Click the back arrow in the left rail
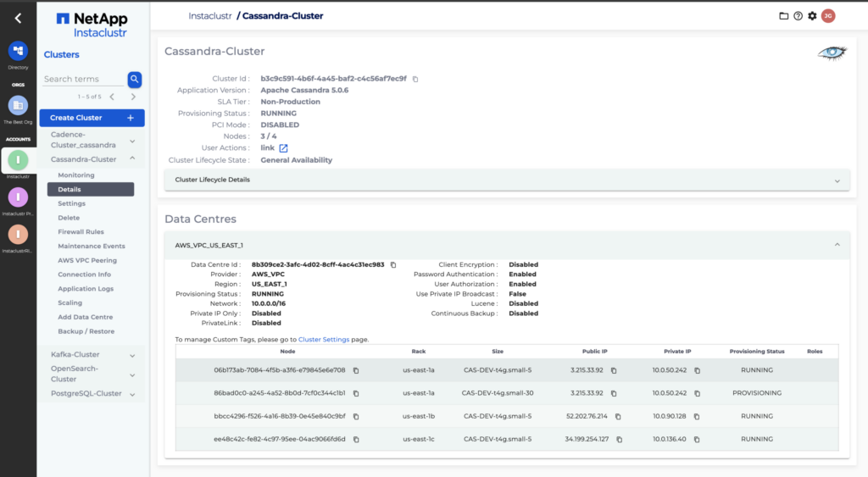 pyautogui.click(x=18, y=18)
